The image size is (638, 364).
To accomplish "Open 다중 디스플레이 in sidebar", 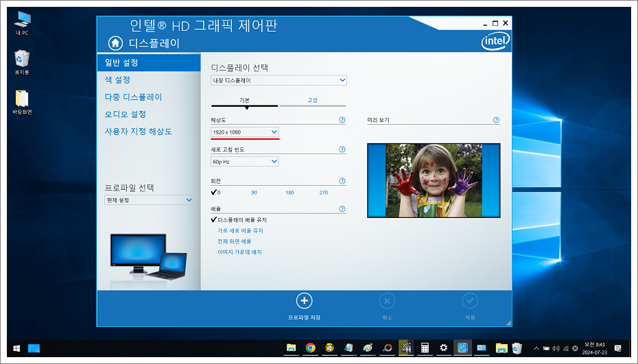I will [133, 97].
